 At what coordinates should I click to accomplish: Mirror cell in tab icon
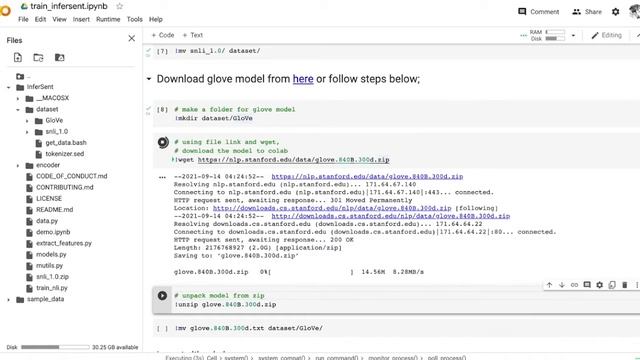point(612,285)
